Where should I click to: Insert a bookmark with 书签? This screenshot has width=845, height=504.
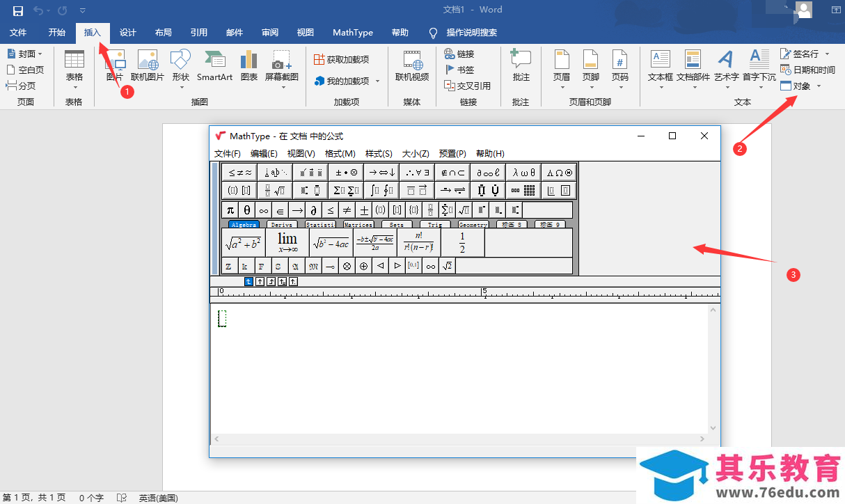click(459, 70)
